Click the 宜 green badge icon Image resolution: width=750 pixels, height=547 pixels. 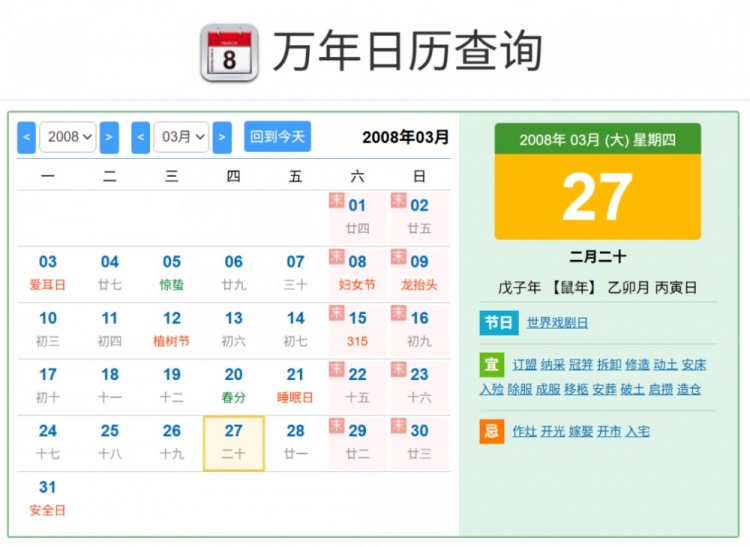(x=491, y=364)
